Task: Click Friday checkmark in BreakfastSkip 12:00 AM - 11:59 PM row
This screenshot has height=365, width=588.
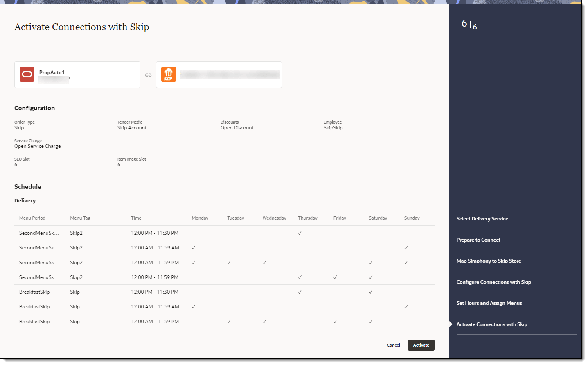Action: 335,322
